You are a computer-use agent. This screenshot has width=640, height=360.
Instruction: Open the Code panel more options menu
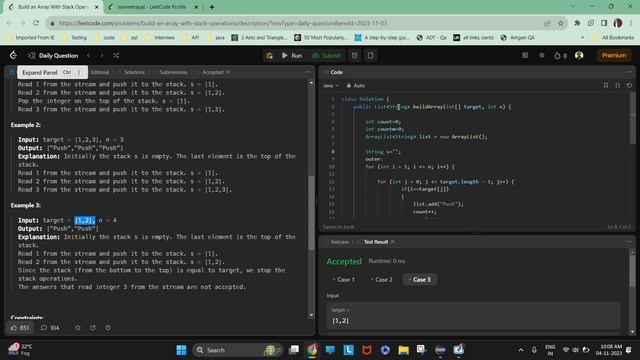click(x=629, y=72)
